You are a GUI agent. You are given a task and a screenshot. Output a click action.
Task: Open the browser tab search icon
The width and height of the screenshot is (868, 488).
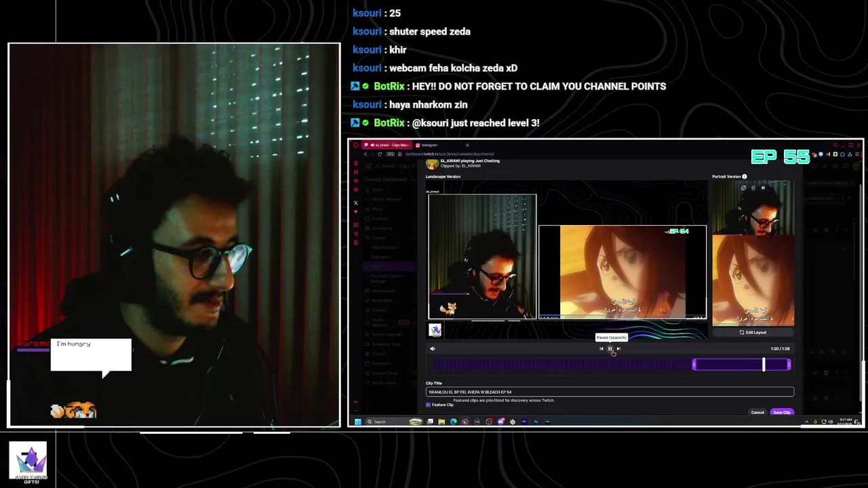[835, 145]
